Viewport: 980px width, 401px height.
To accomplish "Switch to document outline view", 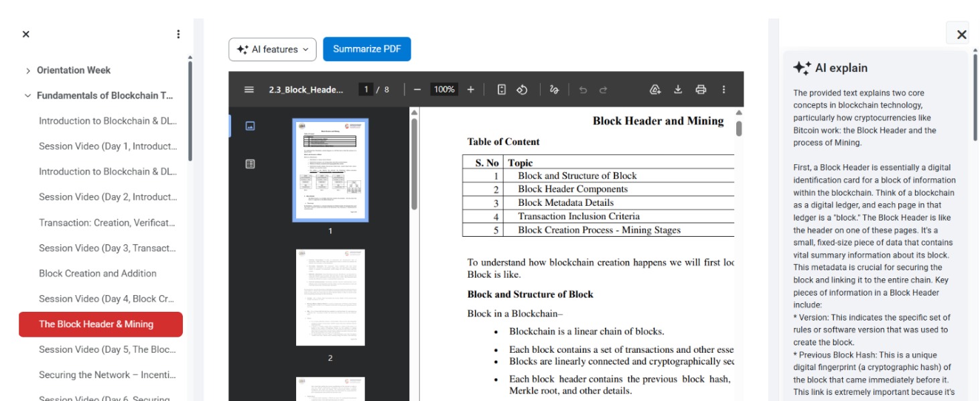I will tap(250, 164).
